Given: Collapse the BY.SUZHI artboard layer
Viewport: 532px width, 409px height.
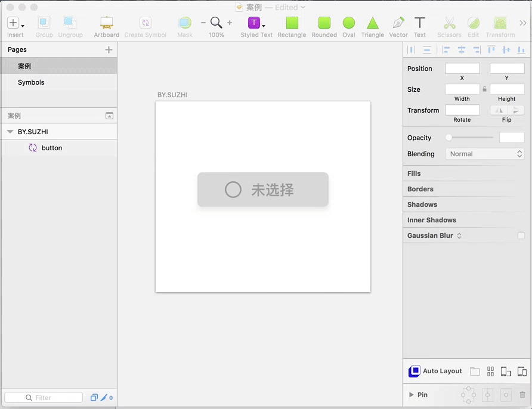Looking at the screenshot, I should click(10, 132).
